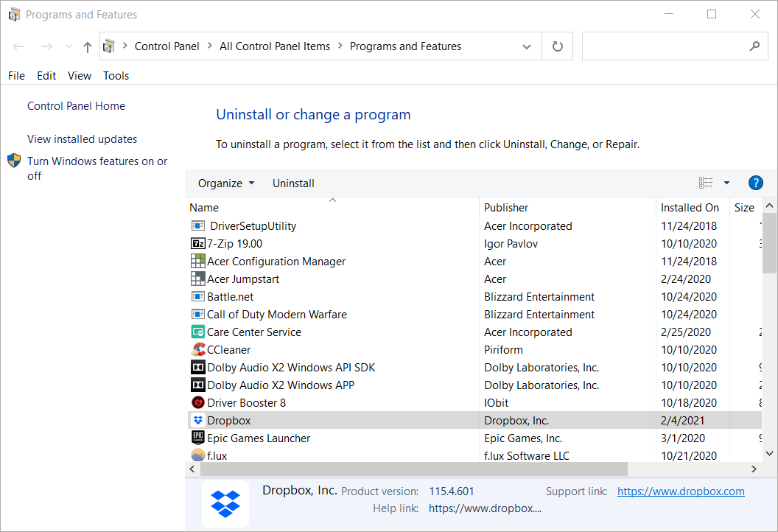Click the search magnifier icon
The height and width of the screenshot is (532, 778).
(754, 46)
